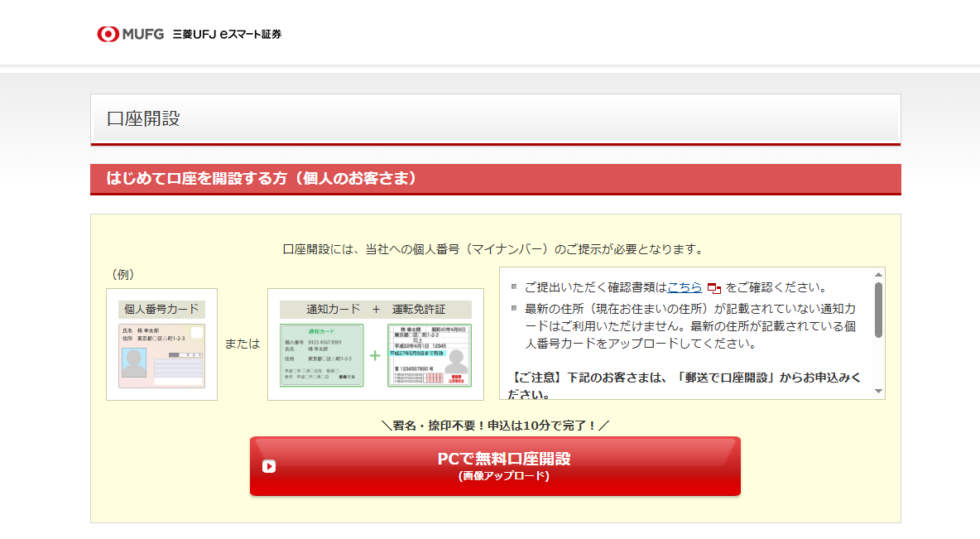Click the 通知カード + 運転免許証 label
This screenshot has width=980, height=539.
tap(376, 310)
